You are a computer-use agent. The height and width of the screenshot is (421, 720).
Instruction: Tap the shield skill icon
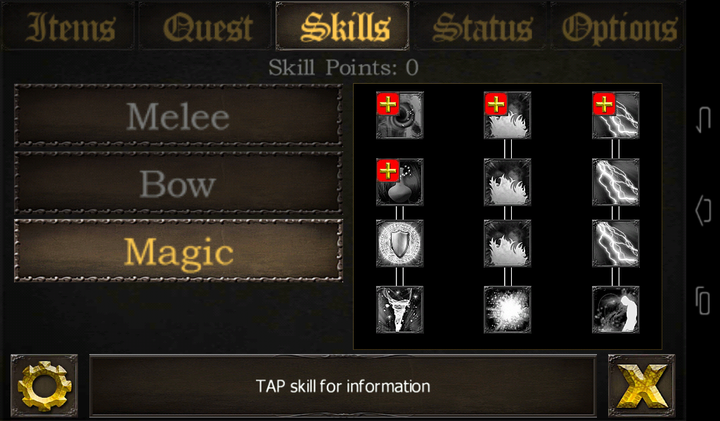tap(399, 243)
